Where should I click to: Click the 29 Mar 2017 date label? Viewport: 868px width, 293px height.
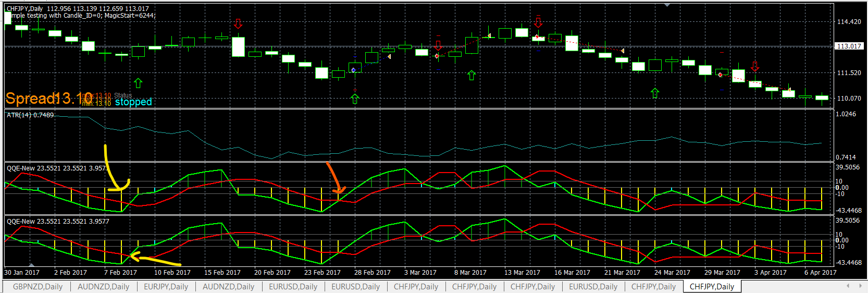click(x=722, y=272)
